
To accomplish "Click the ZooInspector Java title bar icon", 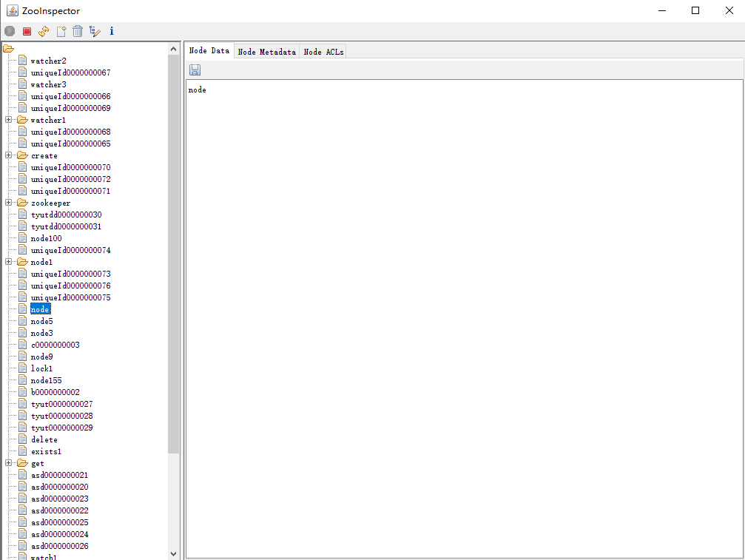I will 13,10.
